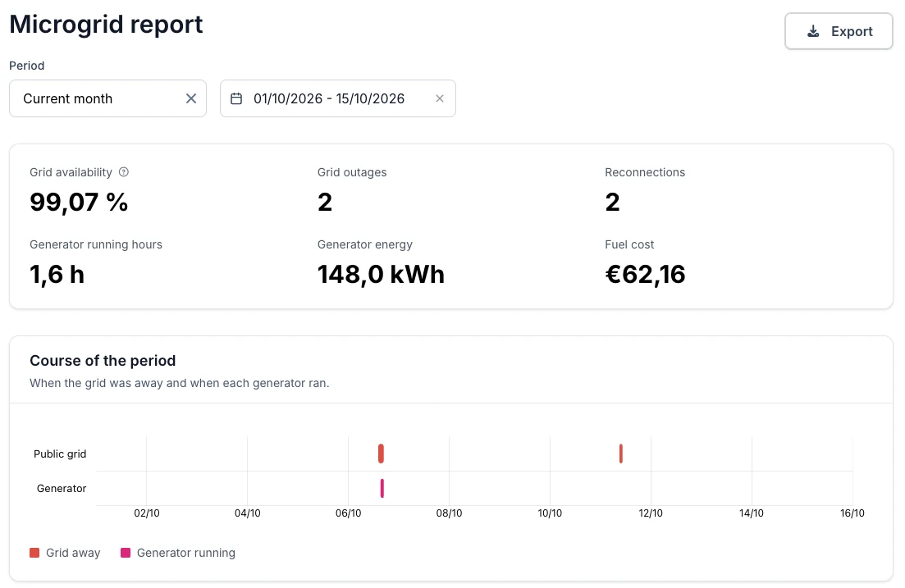
Task: Click the Reconnections label
Action: pos(645,172)
